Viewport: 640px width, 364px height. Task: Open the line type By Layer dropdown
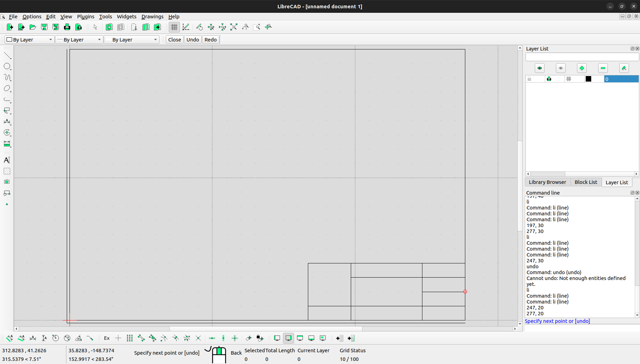point(132,40)
